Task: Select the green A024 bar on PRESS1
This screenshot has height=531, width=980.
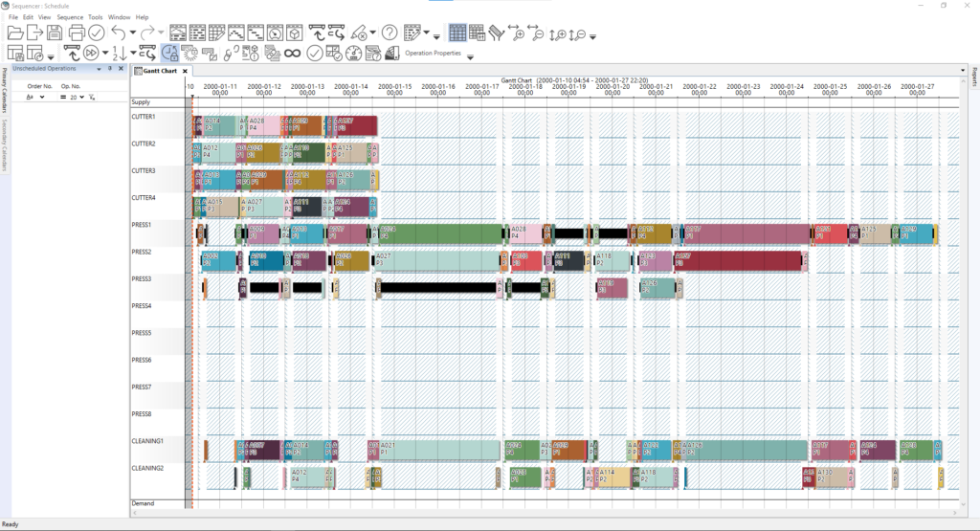Action: coord(440,233)
